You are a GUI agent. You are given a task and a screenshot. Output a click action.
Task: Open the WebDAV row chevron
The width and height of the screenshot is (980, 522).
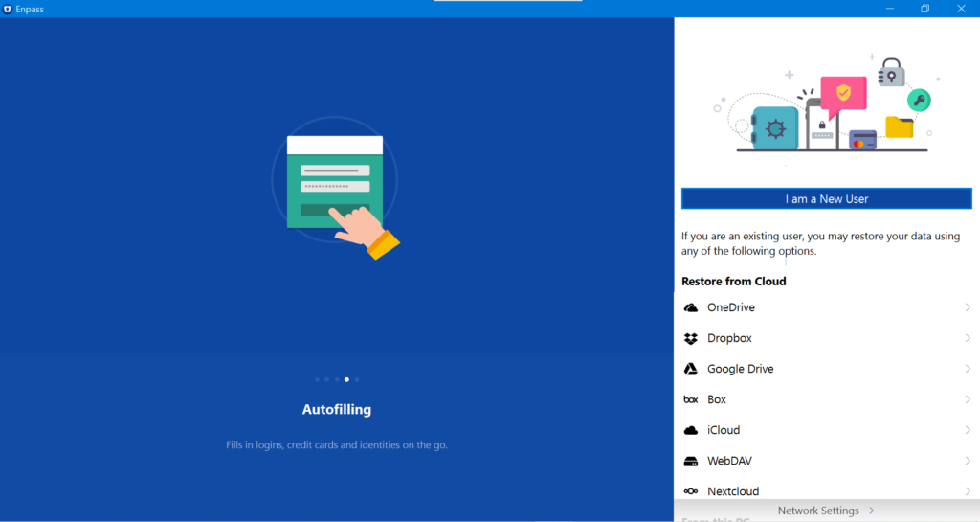[x=968, y=461]
